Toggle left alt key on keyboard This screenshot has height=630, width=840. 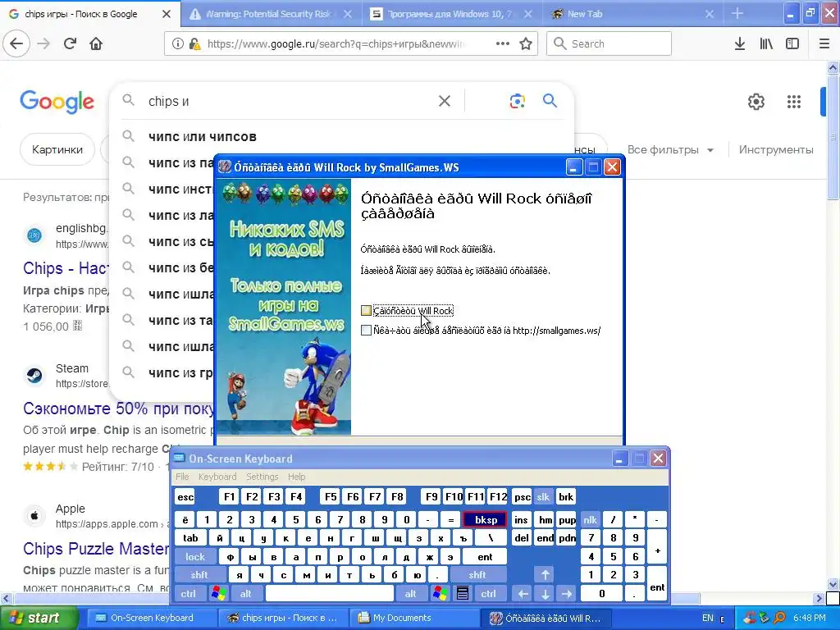[x=246, y=594]
